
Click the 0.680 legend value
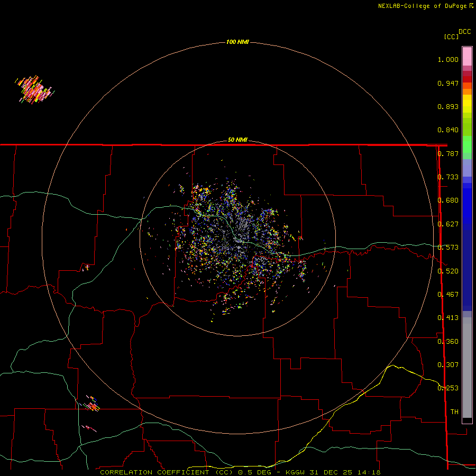pos(448,200)
